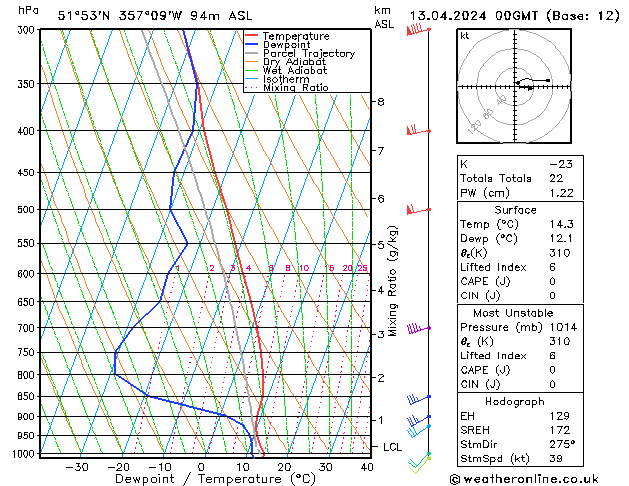Click the 300 hPa pressure axis label

pyautogui.click(x=27, y=30)
